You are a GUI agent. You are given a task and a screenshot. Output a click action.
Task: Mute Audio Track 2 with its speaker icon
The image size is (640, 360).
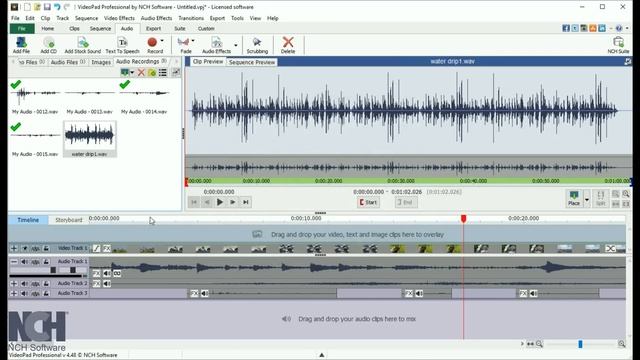[x=24, y=283]
